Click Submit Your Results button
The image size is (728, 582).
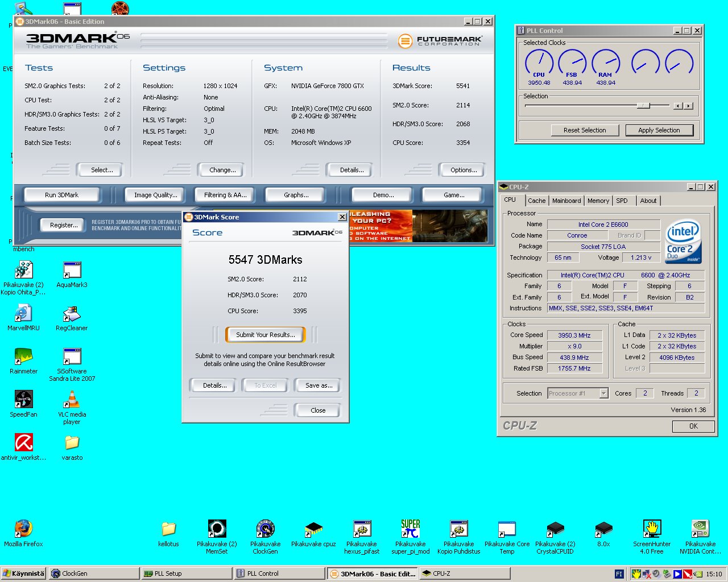(x=266, y=335)
